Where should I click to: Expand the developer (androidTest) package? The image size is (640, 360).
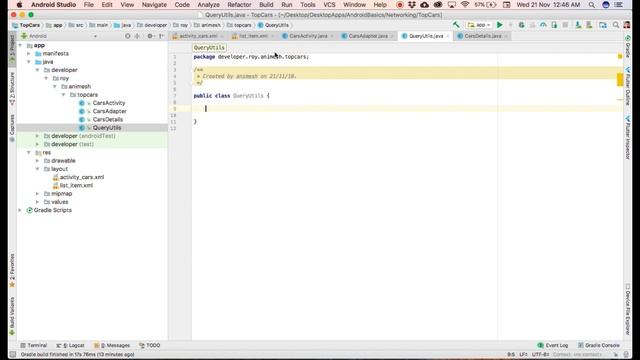(38, 136)
